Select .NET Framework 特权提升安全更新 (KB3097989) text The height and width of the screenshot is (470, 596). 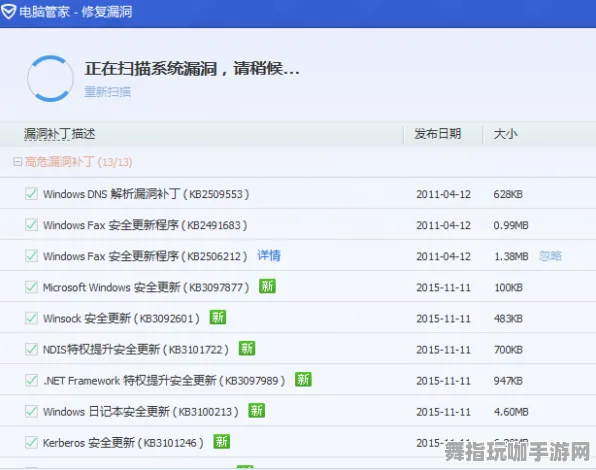164,381
